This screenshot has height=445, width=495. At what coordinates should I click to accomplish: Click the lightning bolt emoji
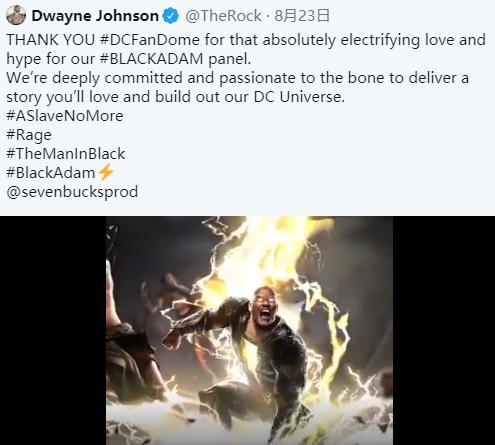click(x=106, y=172)
